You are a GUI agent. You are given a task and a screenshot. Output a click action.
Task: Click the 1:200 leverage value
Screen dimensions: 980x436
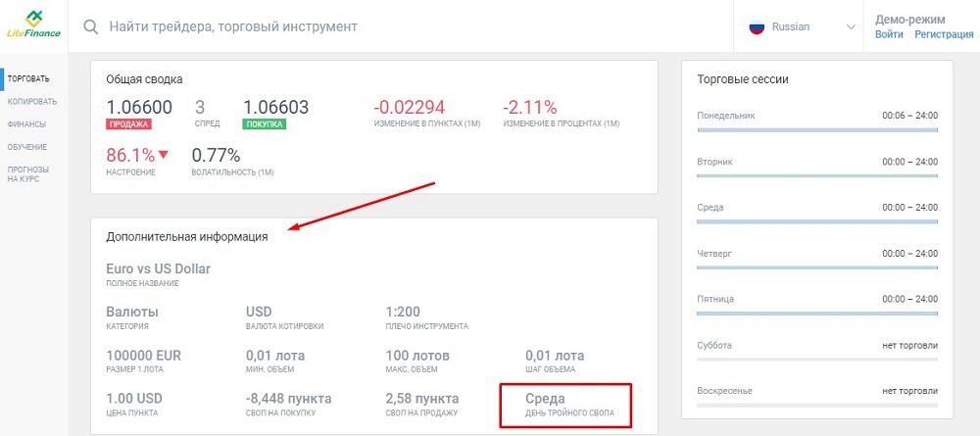(x=403, y=311)
